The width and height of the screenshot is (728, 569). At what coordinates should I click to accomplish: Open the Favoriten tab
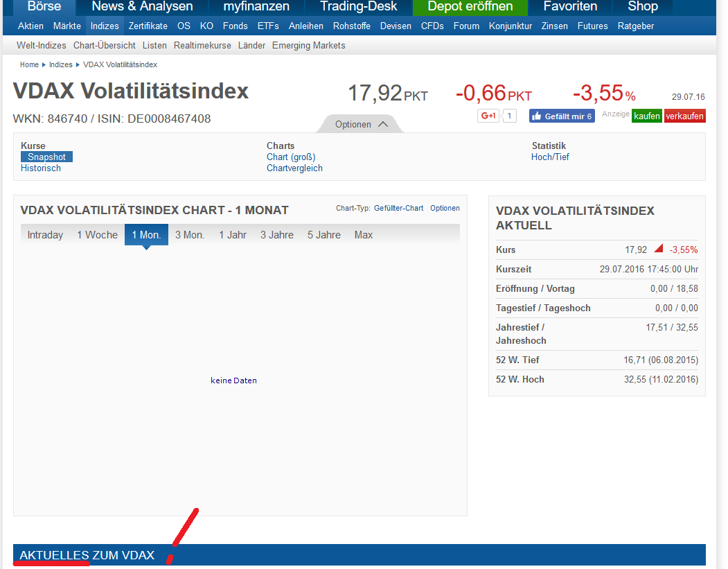tap(570, 6)
